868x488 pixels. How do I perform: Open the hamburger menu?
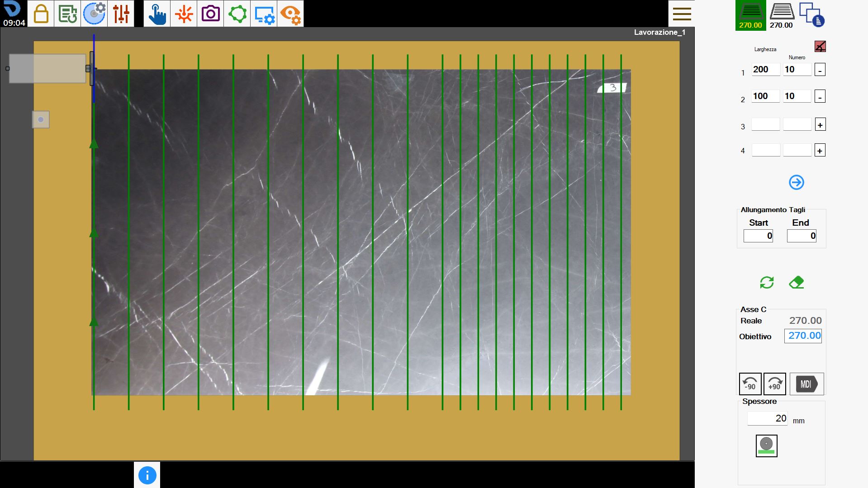[682, 14]
